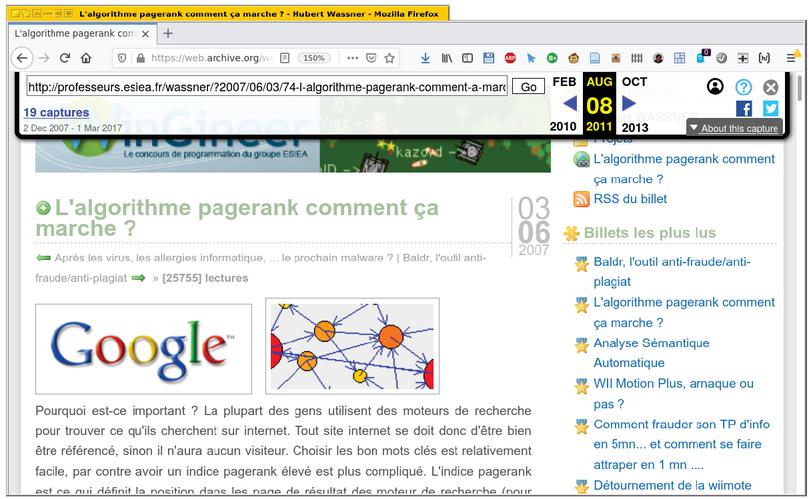Open Wayback user account icon
Image resolution: width=809 pixels, height=499 pixels.
point(715,86)
